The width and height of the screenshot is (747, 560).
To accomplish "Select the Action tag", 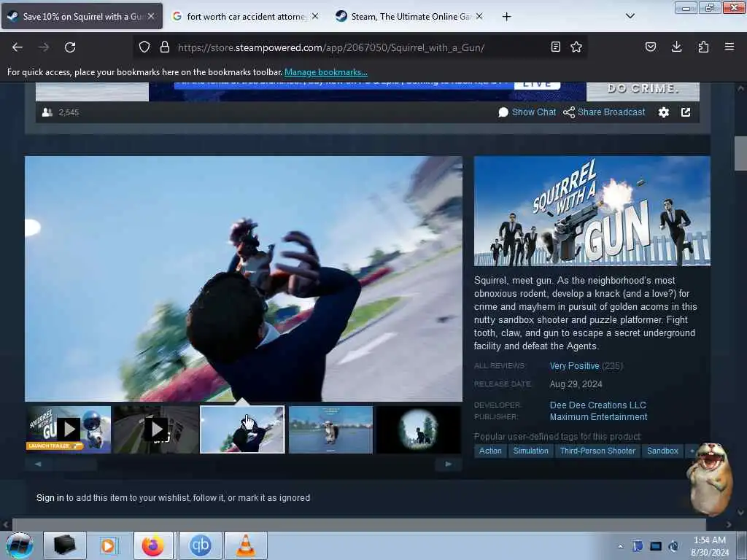I will tap(490, 451).
